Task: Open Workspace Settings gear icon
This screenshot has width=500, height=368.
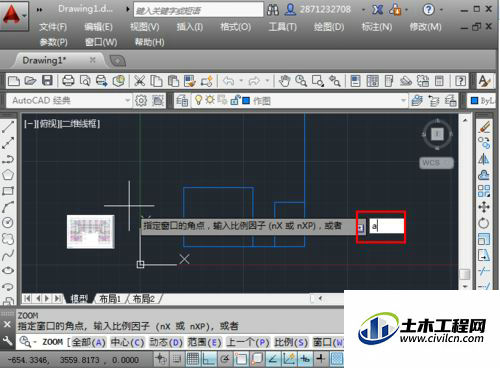Action: pyautogui.click(x=141, y=100)
